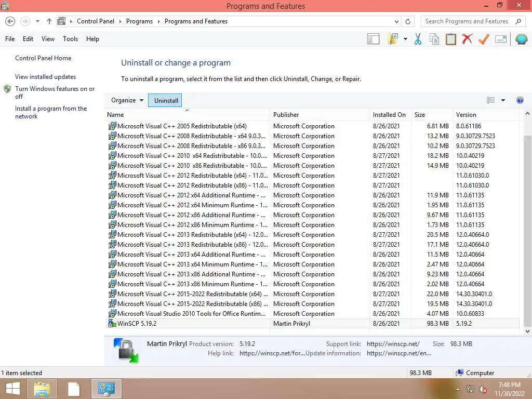Click the blue help question mark icon
Viewport: 532px width, 399px height.
click(520, 100)
